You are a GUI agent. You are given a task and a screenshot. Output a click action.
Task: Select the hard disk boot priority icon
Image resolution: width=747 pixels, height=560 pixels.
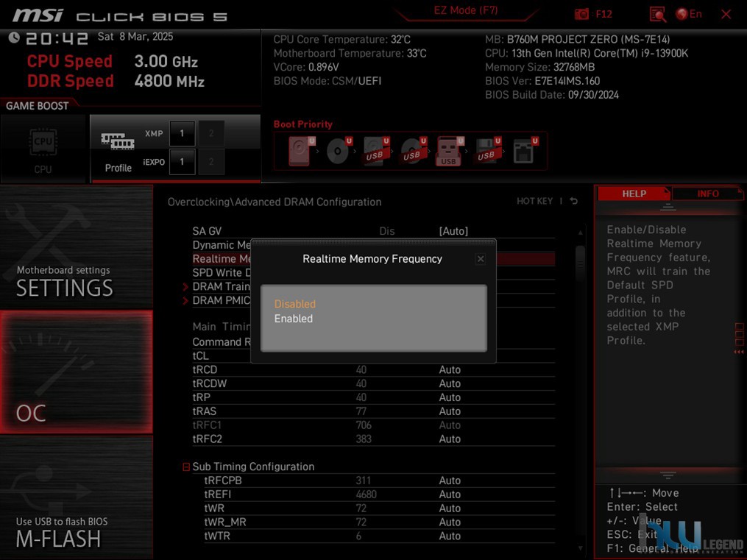(x=302, y=151)
